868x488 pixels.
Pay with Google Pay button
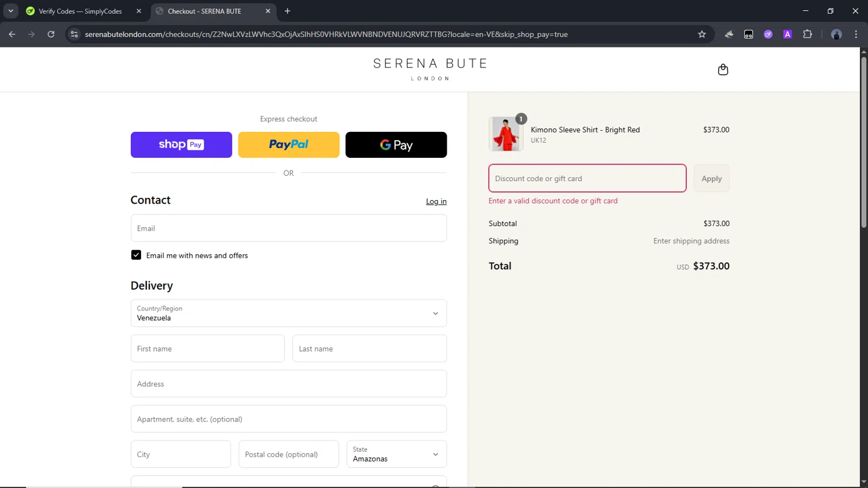coord(396,145)
